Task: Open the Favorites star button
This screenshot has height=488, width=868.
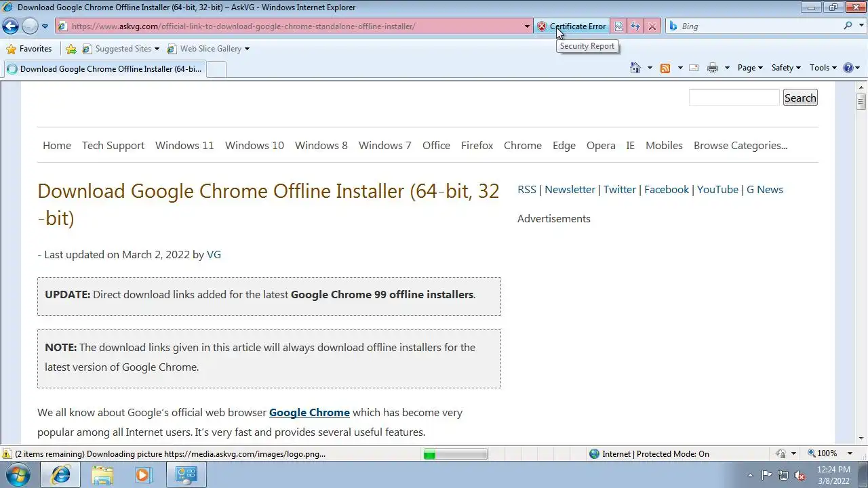Action: point(28,49)
